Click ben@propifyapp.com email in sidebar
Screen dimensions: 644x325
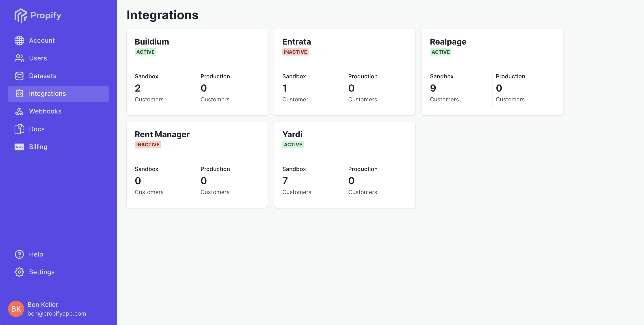point(57,314)
